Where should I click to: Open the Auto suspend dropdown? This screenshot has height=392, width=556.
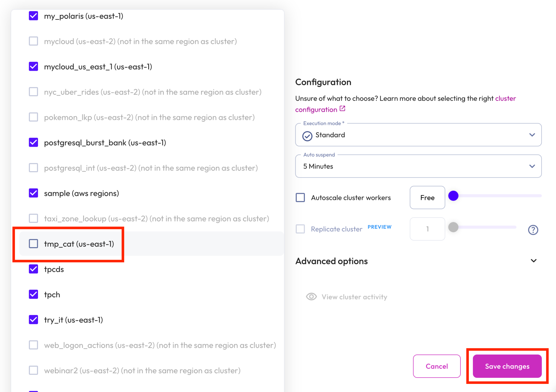[418, 166]
